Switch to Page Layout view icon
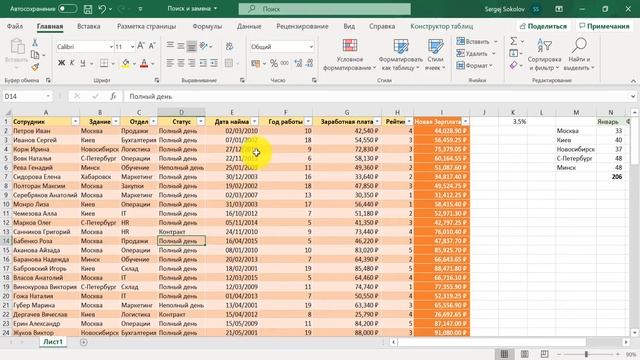The height and width of the screenshot is (360, 640). tap(524, 354)
